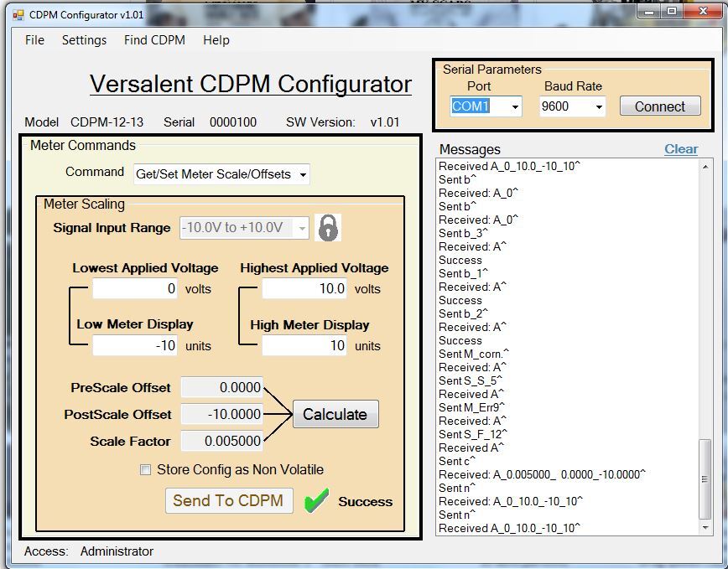Click the serial number 0000100
Viewport: 728px width, 569px height.
(x=233, y=122)
